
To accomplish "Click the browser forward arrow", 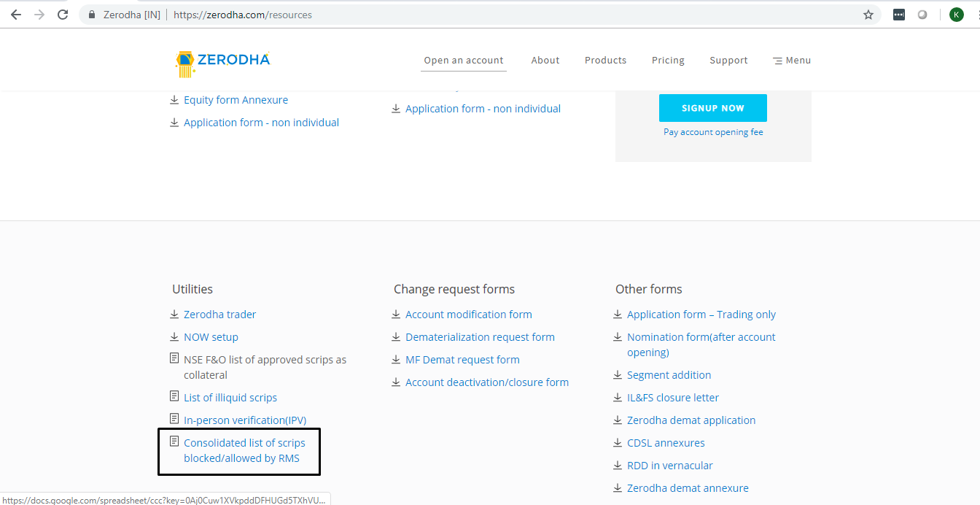I will [x=39, y=15].
